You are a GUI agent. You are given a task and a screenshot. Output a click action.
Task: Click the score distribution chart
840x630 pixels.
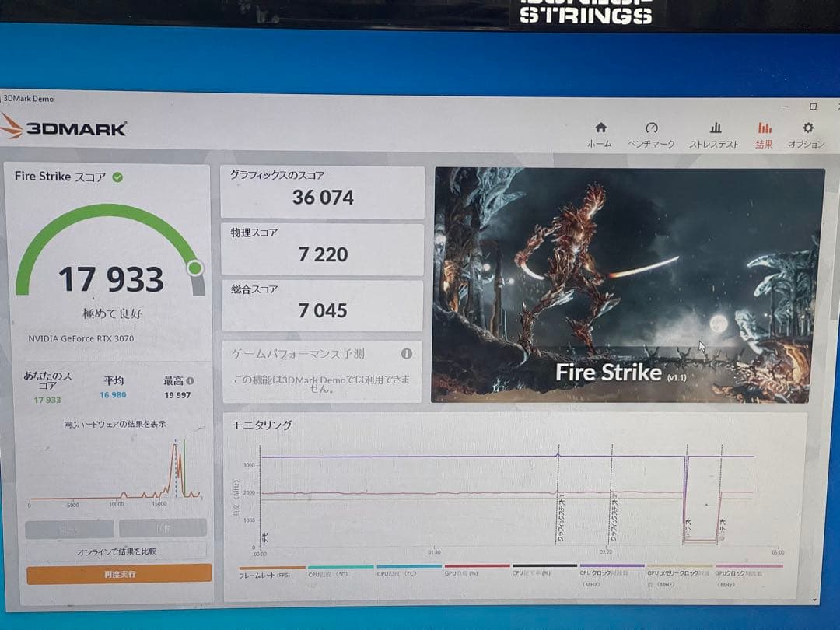coord(114,473)
